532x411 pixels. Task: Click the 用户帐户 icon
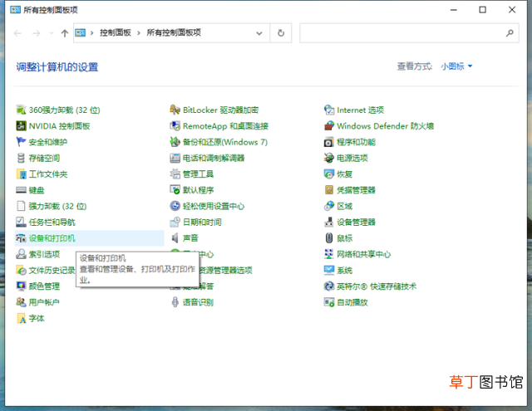(21, 302)
